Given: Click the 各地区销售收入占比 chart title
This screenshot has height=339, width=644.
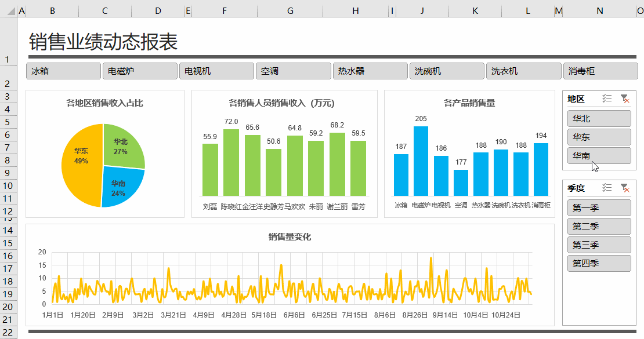Looking at the screenshot, I should 105,103.
